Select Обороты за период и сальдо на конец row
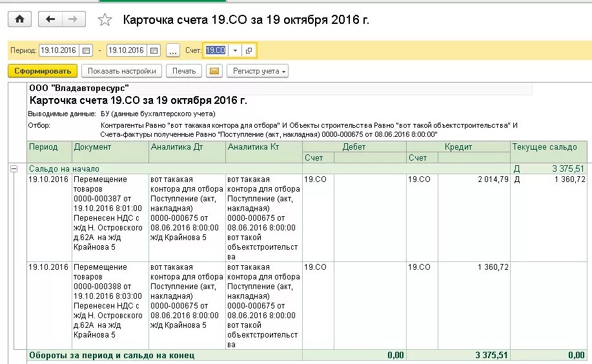The height and width of the screenshot is (364, 592). click(307, 355)
